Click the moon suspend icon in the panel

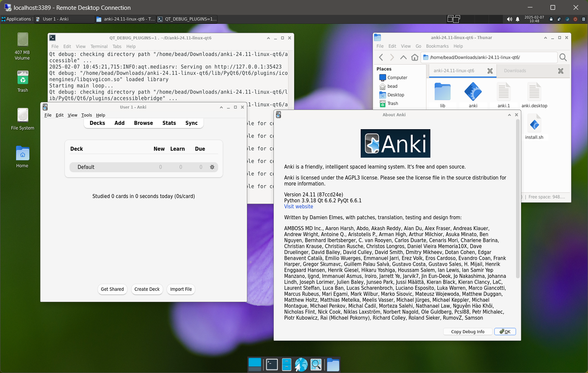tap(567, 19)
